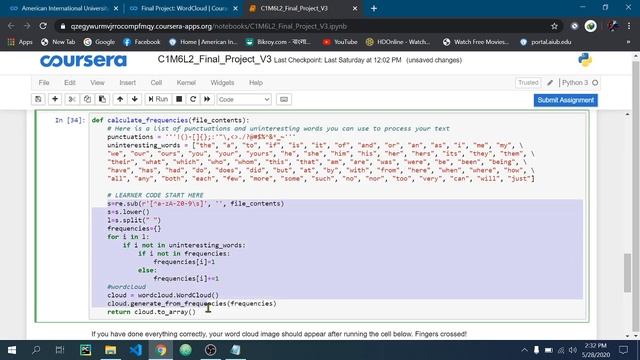Open the New Tab bookmark

coord(58,42)
